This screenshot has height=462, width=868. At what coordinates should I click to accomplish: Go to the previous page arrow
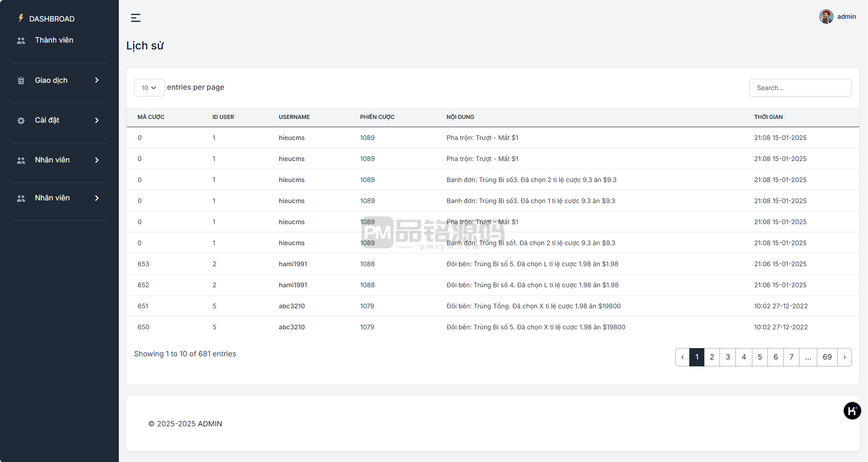[x=682, y=357]
